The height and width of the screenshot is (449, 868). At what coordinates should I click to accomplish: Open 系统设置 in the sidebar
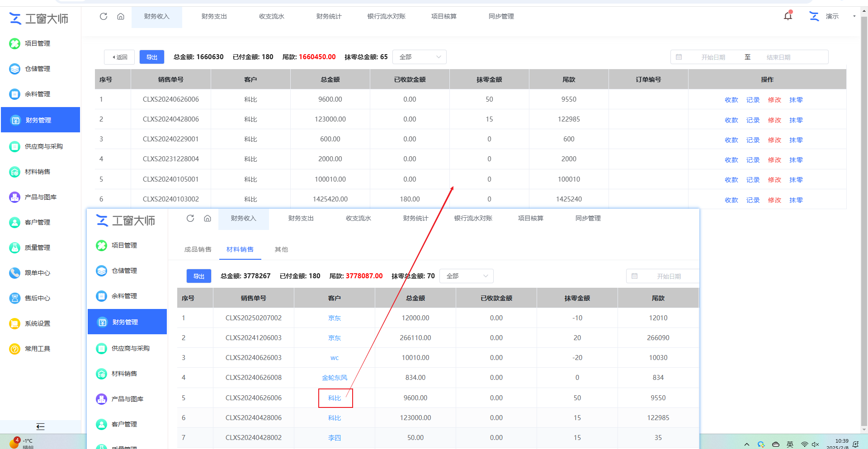point(38,323)
